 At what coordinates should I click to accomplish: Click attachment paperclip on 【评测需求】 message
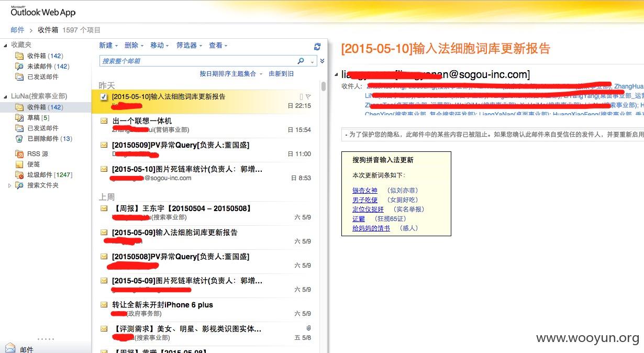(x=309, y=328)
